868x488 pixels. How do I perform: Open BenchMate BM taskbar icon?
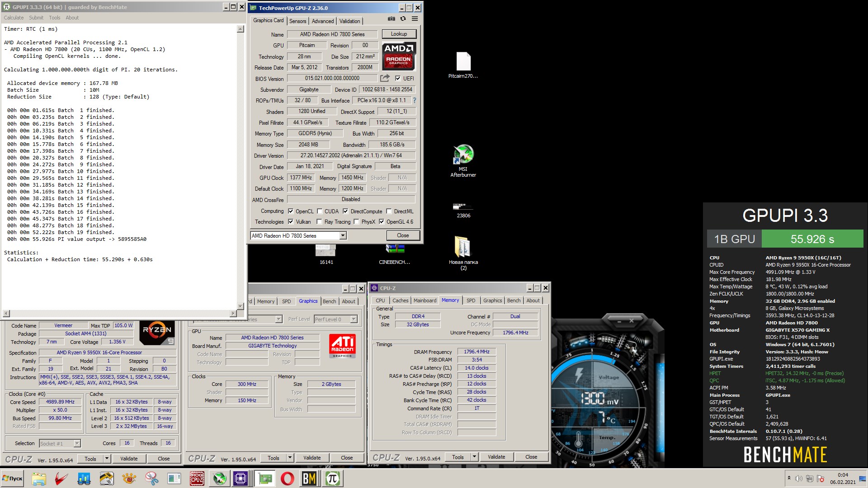[x=309, y=479]
